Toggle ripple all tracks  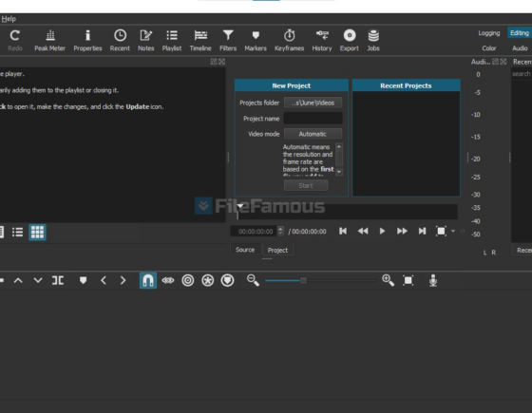point(208,281)
